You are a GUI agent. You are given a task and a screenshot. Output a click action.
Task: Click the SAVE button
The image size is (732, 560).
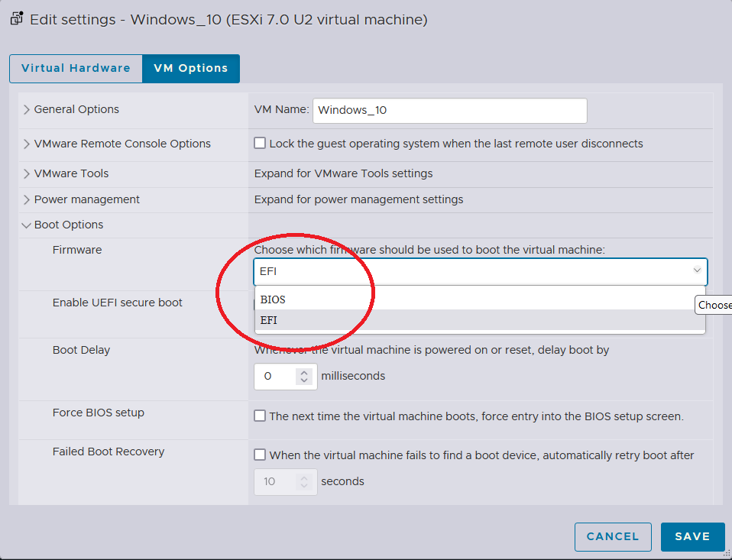[692, 536]
